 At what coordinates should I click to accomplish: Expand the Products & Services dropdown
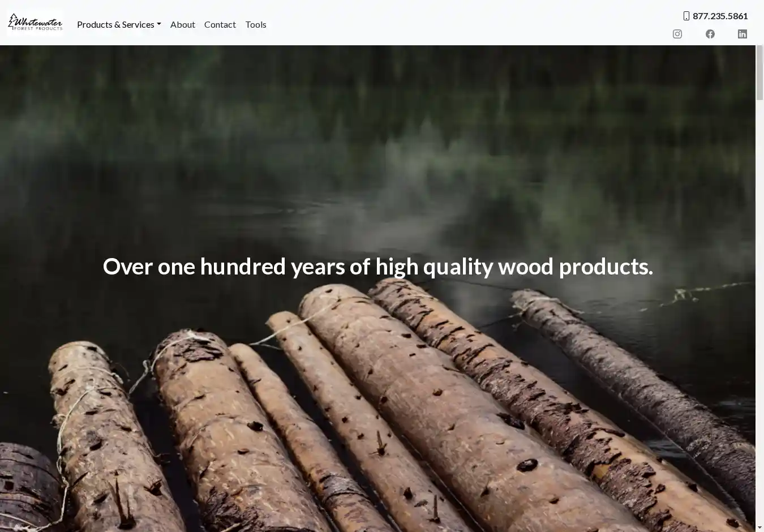(115, 24)
